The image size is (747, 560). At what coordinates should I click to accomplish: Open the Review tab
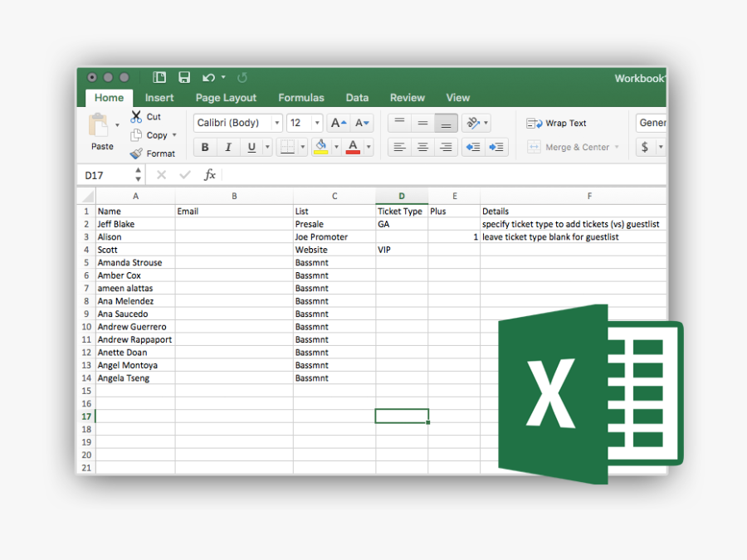[x=408, y=98]
